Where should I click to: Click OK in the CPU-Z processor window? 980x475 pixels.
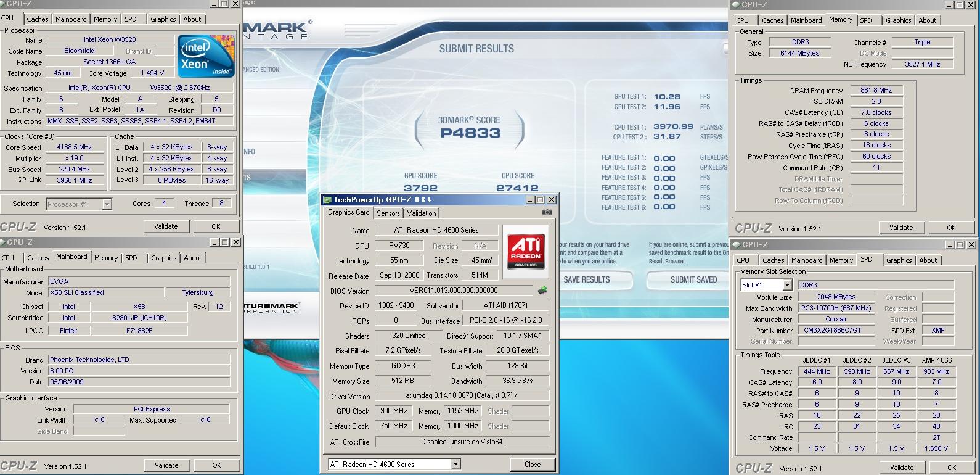[216, 226]
